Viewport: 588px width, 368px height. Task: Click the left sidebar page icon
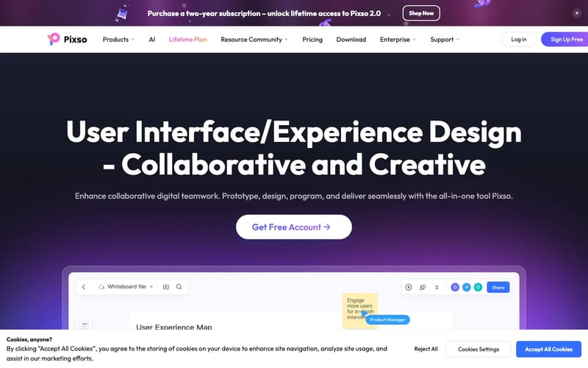(x=84, y=324)
